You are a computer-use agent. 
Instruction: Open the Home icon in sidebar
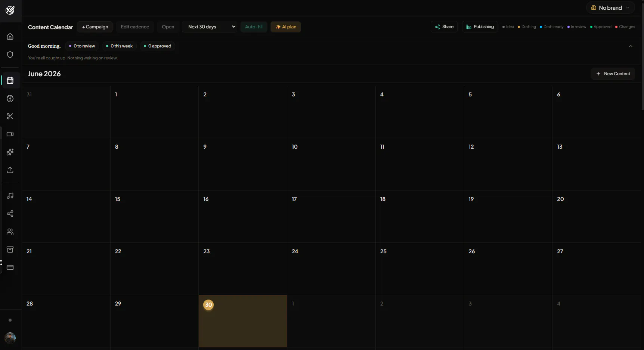[x=10, y=37]
